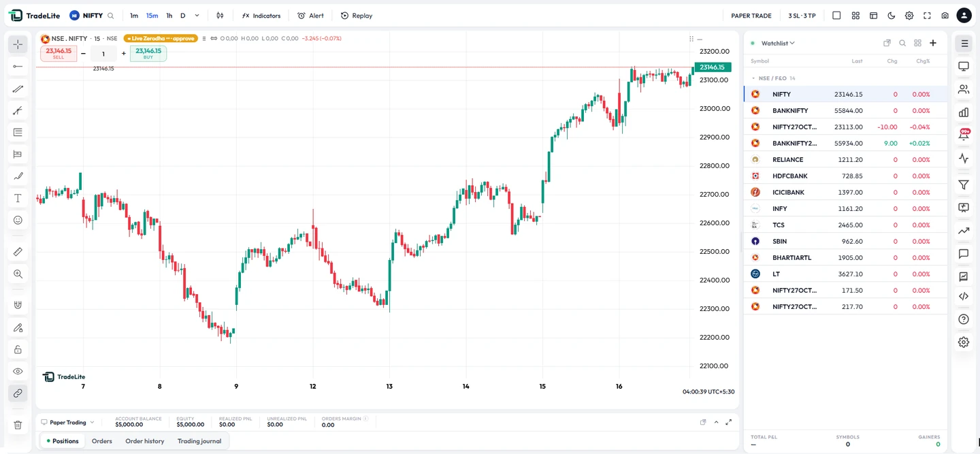
Task: Toggle fullscreen mode
Action: (927, 16)
